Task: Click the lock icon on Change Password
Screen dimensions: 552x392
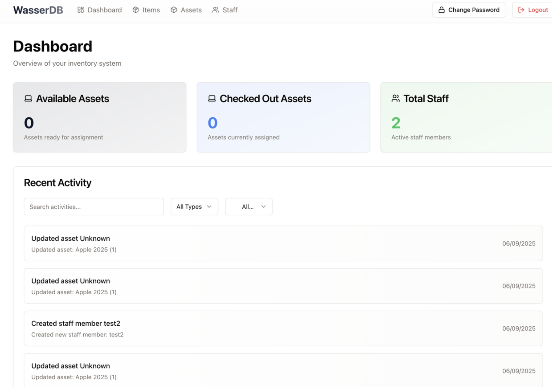Action: point(441,10)
